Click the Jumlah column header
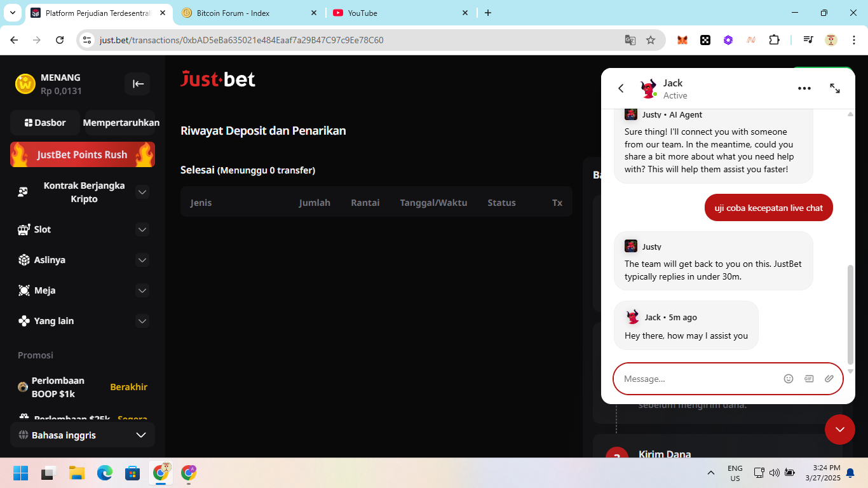Screen dimensions: 868x488 pos(315,203)
